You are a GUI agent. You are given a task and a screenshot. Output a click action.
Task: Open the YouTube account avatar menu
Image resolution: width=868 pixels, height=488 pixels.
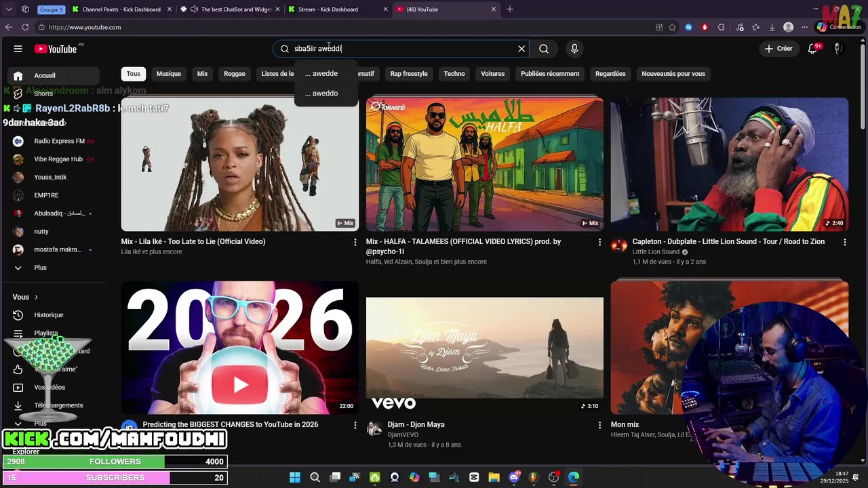[838, 49]
